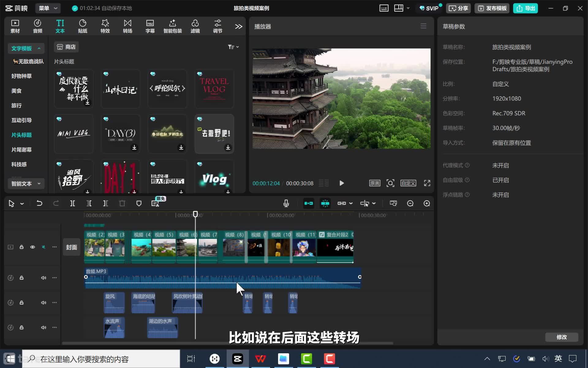The width and height of the screenshot is (588, 368).
Task: Select the 科技感 category
Action: click(x=19, y=164)
